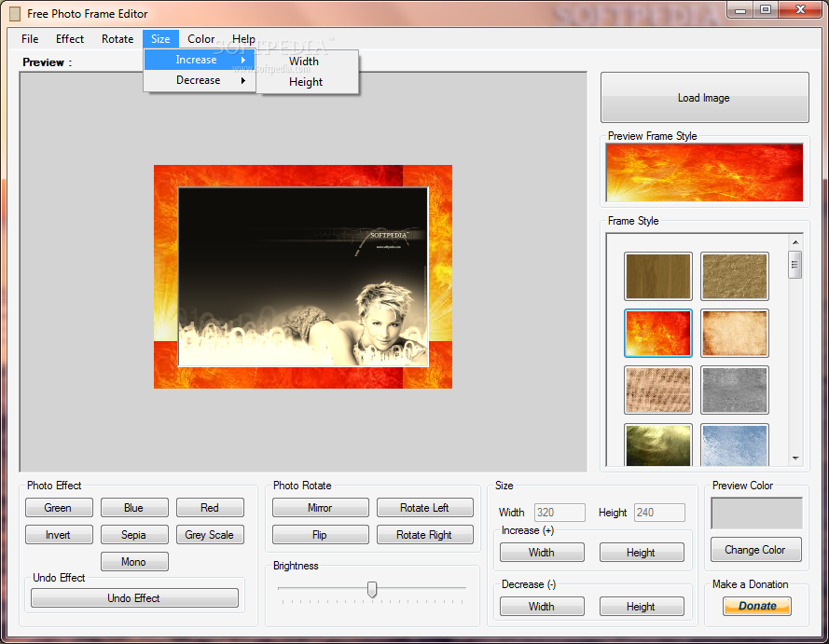The height and width of the screenshot is (644, 829).
Task: Open the Rotate menu
Action: [x=117, y=39]
